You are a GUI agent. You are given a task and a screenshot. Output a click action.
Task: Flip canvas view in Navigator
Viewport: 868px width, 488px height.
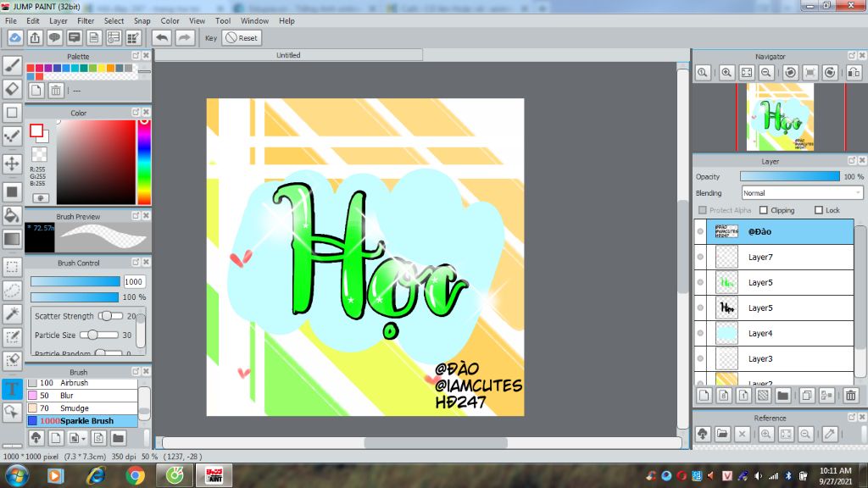(x=854, y=73)
